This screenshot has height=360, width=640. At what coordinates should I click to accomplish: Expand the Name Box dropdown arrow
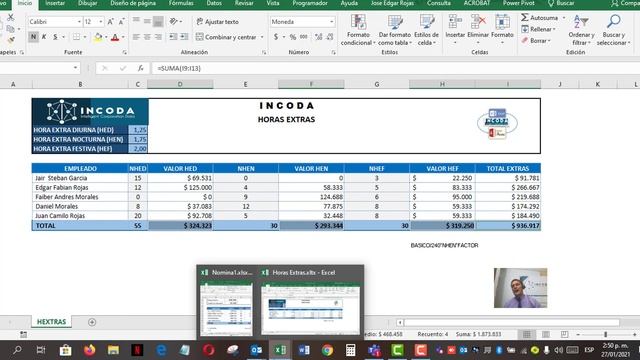[75, 68]
